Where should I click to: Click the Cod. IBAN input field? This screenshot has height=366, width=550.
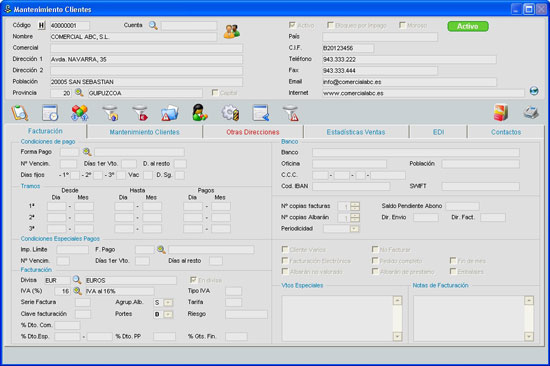pyautogui.click(x=351, y=186)
